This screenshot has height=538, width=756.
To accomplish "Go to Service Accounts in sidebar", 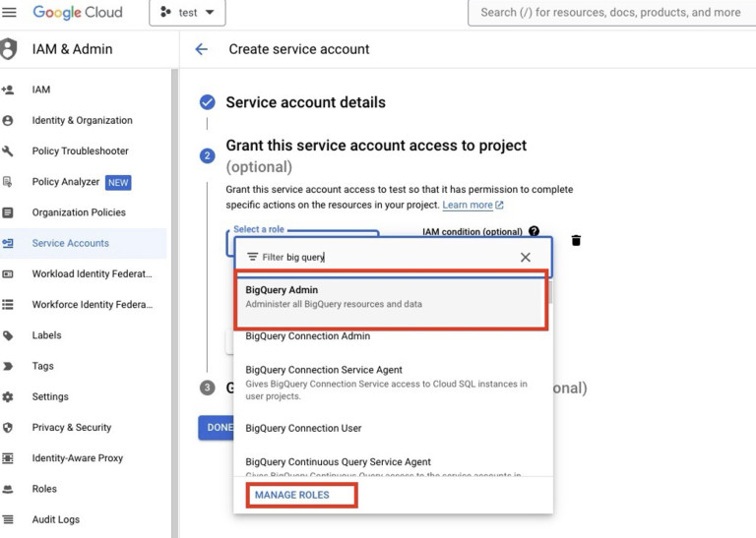I will pyautogui.click(x=70, y=243).
